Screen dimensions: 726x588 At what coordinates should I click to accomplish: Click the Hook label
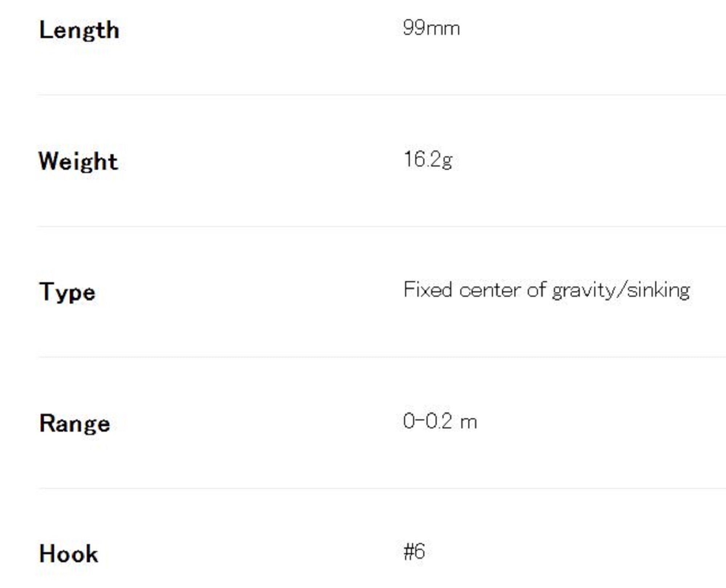(x=69, y=554)
